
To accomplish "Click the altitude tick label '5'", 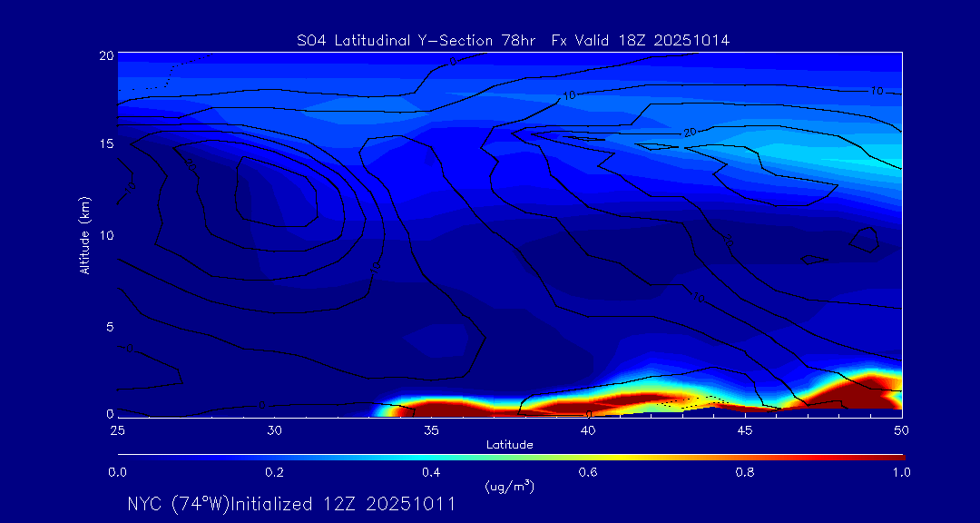I will pos(111,327).
